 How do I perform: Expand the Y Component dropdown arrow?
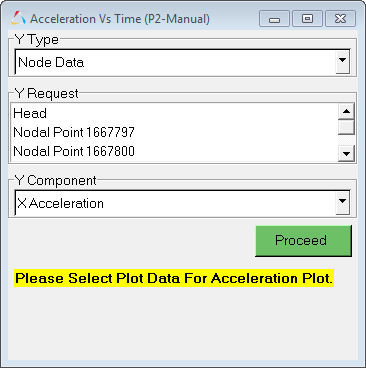click(x=342, y=202)
